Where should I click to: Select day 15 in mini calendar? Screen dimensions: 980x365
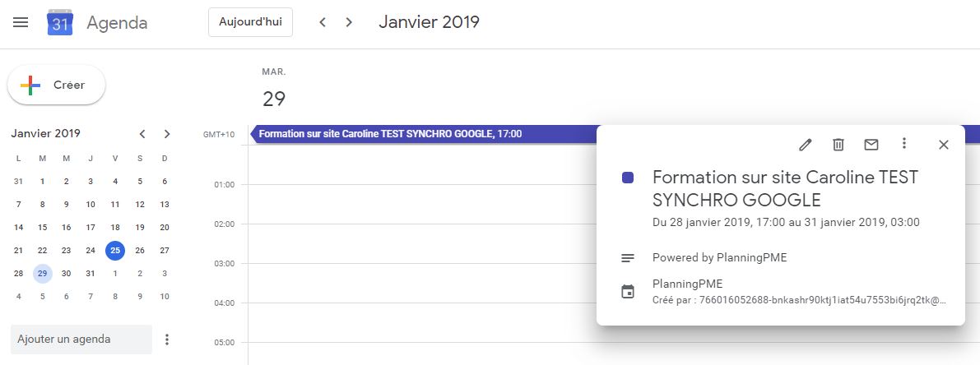tap(43, 228)
